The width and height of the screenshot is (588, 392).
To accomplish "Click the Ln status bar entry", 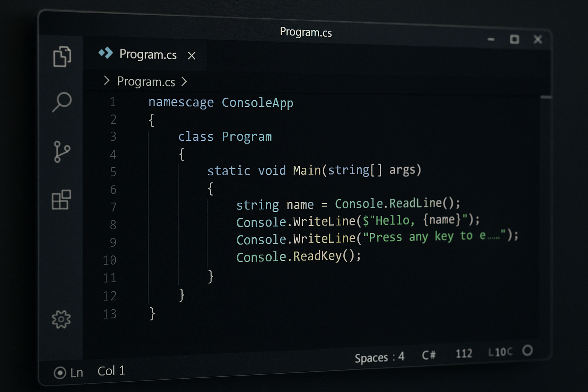I will pyautogui.click(x=77, y=372).
